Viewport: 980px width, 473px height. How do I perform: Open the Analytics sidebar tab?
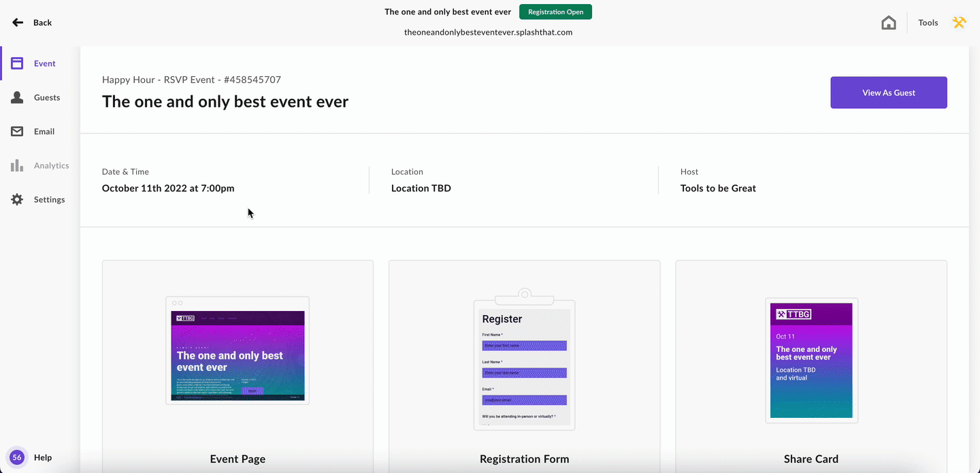[52, 165]
